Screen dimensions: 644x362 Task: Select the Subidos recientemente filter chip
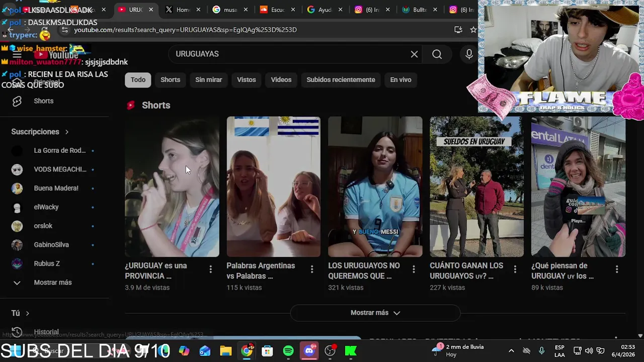(x=341, y=79)
